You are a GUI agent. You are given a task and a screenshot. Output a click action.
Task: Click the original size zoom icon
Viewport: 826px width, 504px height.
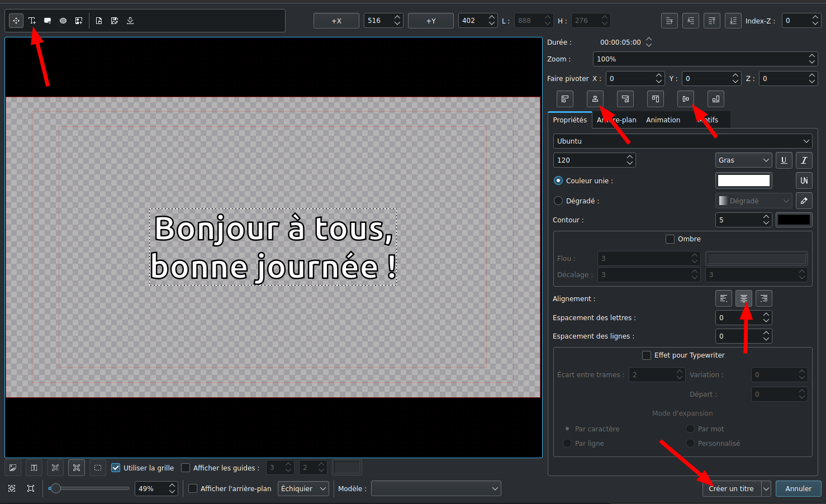point(31,488)
